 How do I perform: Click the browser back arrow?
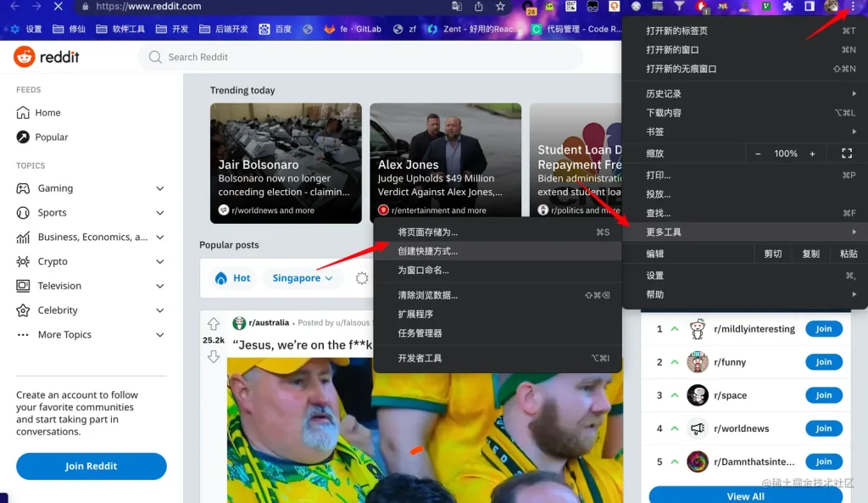pos(15,6)
